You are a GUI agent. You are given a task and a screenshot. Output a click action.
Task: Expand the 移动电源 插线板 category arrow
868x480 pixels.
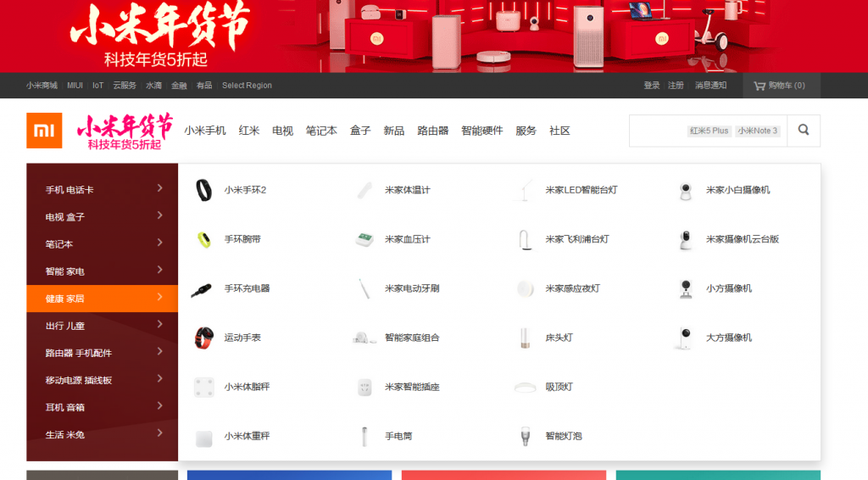click(159, 379)
